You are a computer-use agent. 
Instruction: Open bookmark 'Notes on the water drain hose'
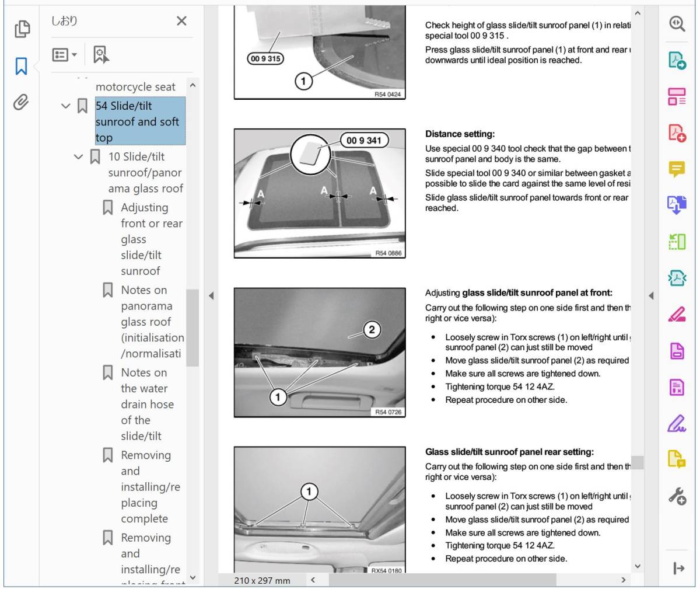click(145, 404)
